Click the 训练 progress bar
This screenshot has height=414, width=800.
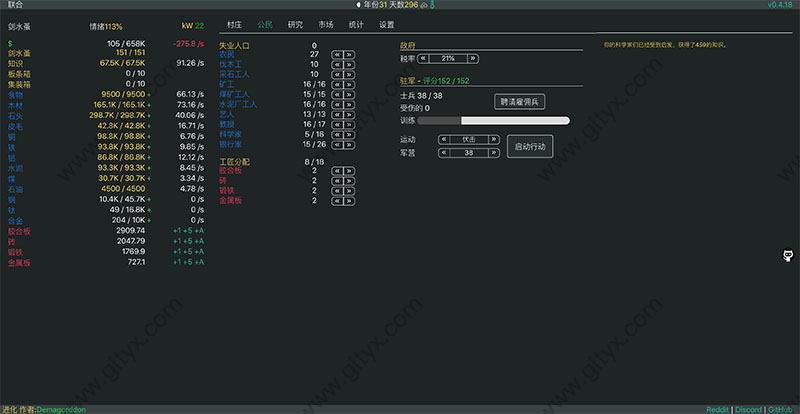click(x=493, y=121)
